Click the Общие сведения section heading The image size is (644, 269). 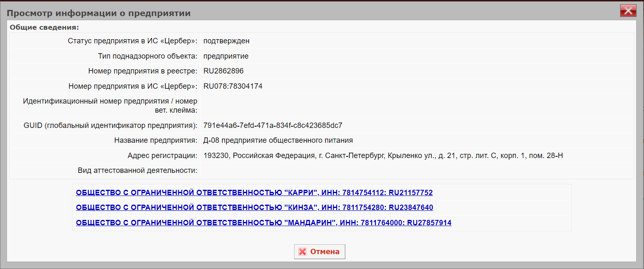[44, 28]
